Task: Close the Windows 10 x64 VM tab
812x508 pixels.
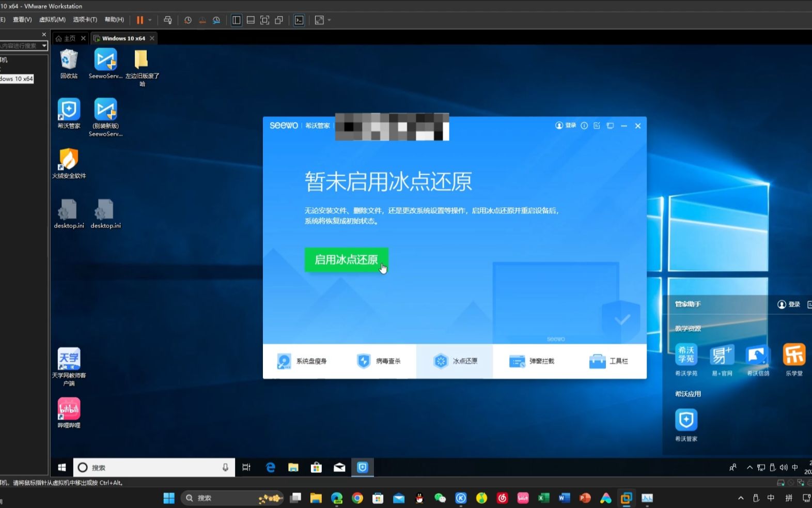Action: [x=152, y=38]
